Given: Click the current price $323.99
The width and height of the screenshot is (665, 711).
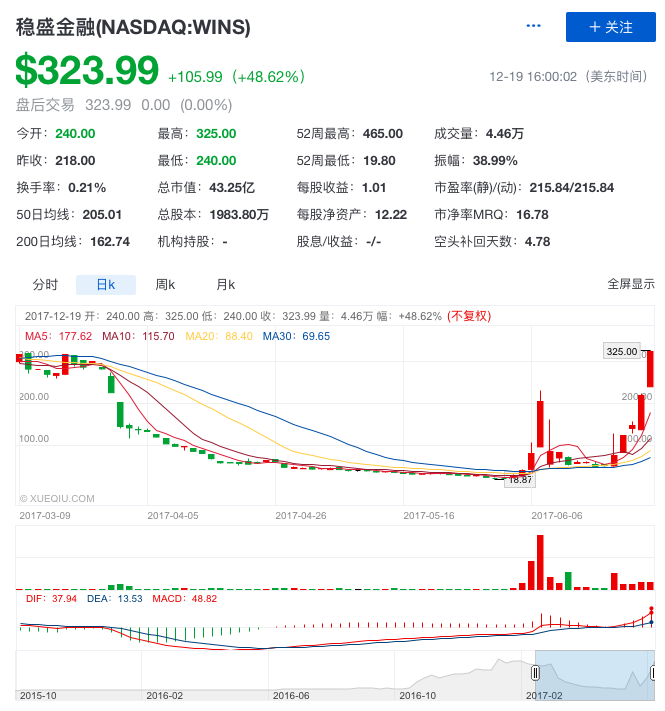Looking at the screenshot, I should click(87, 70).
